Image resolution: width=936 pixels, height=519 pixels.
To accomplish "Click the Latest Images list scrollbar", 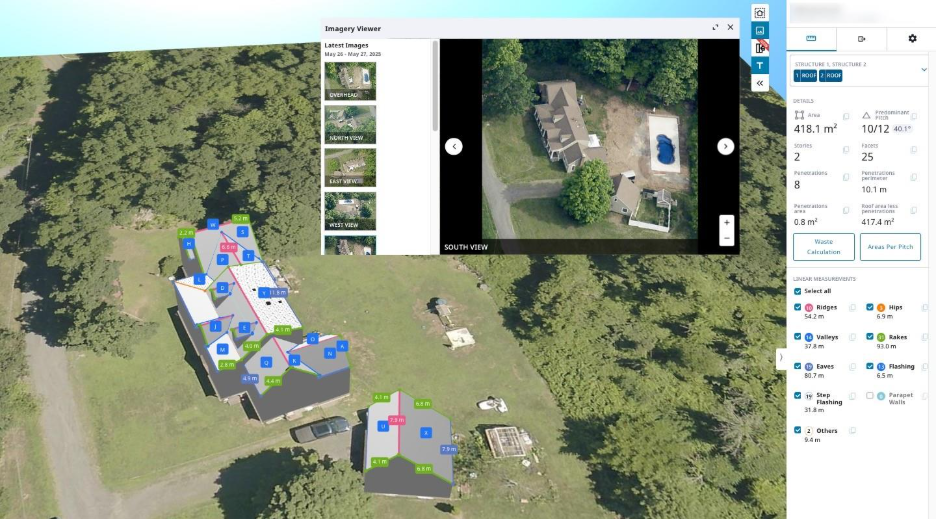I will point(435,85).
